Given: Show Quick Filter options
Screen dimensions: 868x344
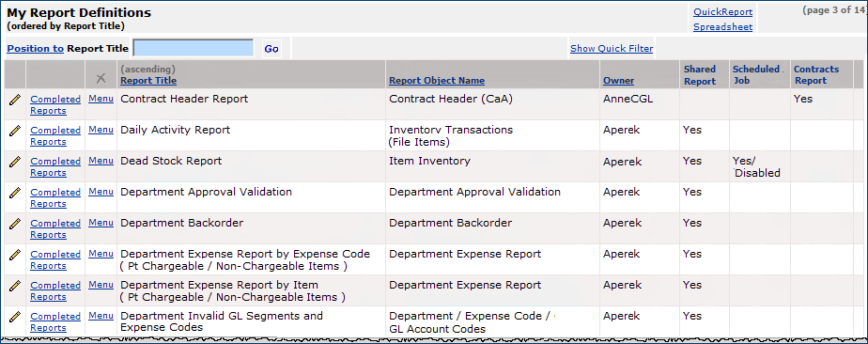Looking at the screenshot, I should click(612, 49).
